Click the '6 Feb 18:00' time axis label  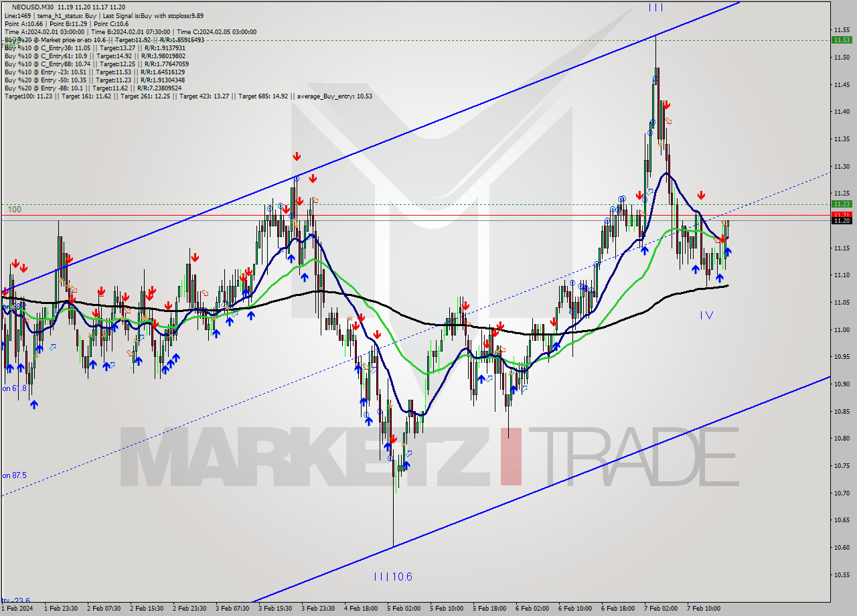pos(618,609)
